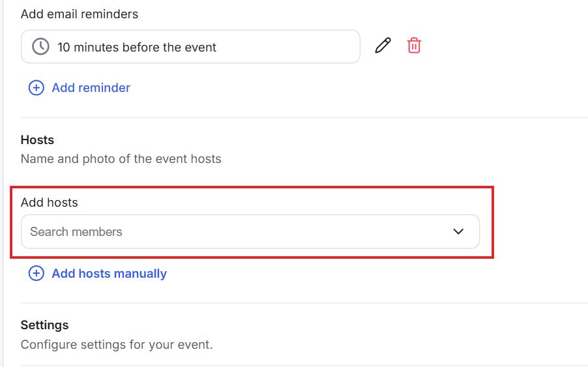Select the "10 minutes before the event" text
588x367 pixels.
137,47
